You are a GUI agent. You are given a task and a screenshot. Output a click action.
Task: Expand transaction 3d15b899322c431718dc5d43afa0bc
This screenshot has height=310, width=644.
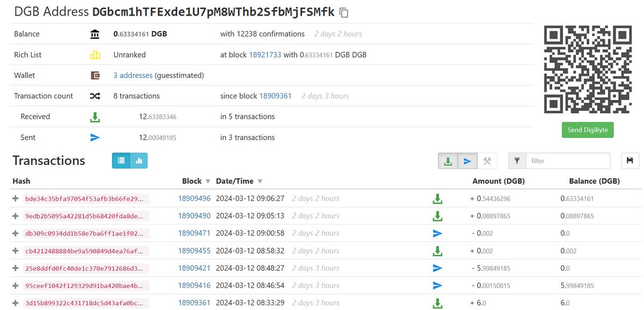coord(16,303)
